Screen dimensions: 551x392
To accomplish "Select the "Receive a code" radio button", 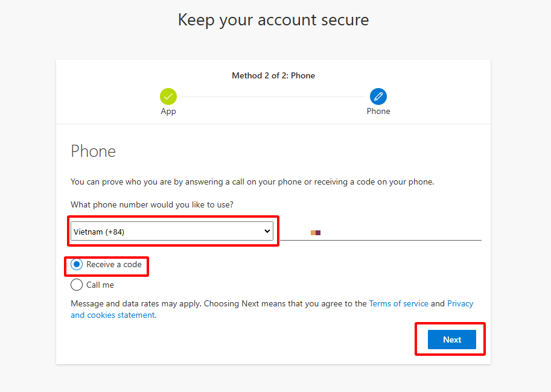I will coord(77,265).
